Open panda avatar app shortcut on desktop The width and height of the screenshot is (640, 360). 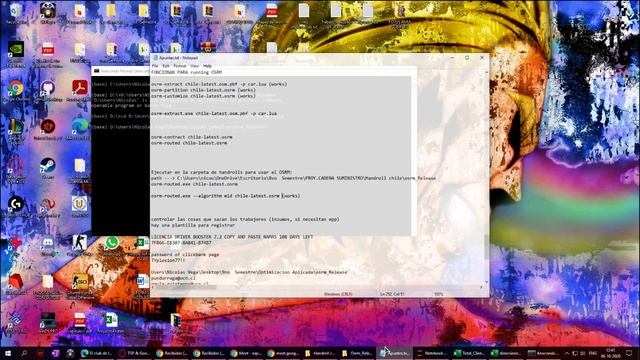pyautogui.click(x=48, y=13)
